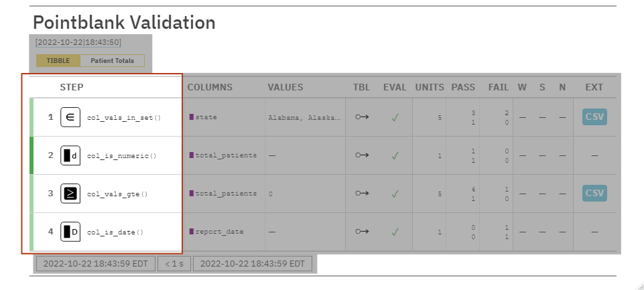Click the '< 1 s' duration badge
Image resolution: width=644 pixels, height=290 pixels.
[x=174, y=263]
